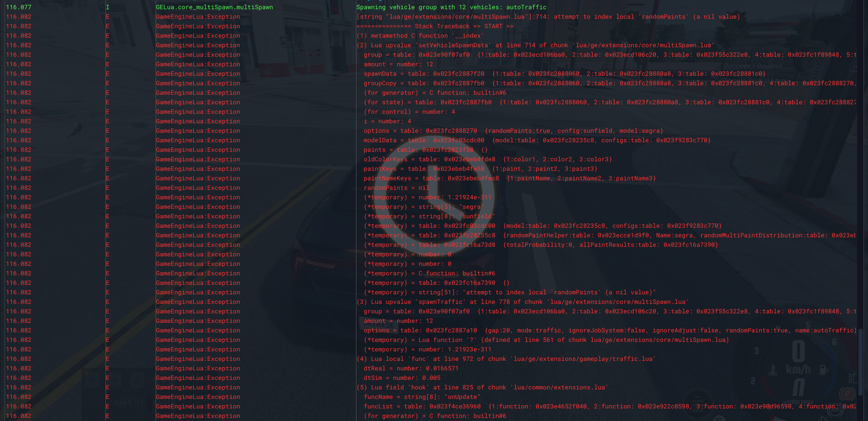Select the 'modelData = table' line
Screen dimensions: 868x421
(x=537, y=140)
